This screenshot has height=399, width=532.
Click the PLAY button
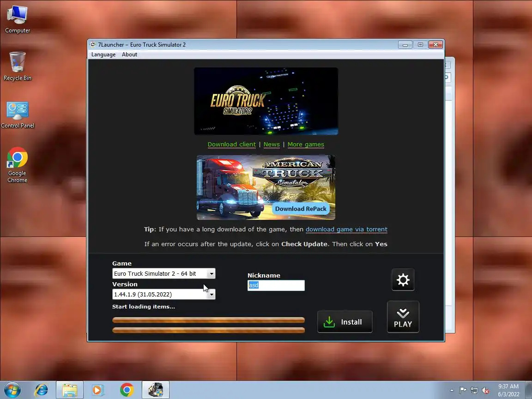(403, 317)
